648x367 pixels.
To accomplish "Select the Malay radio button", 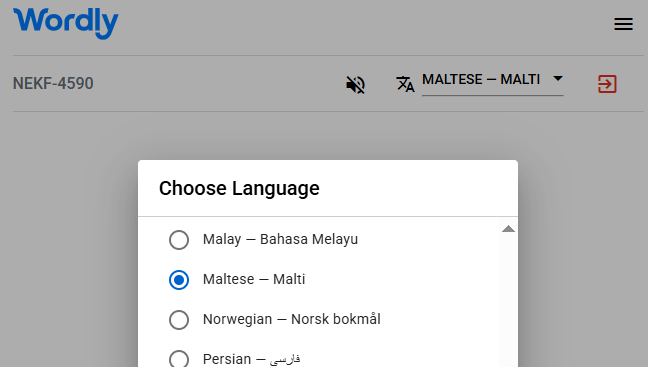I will point(179,240).
